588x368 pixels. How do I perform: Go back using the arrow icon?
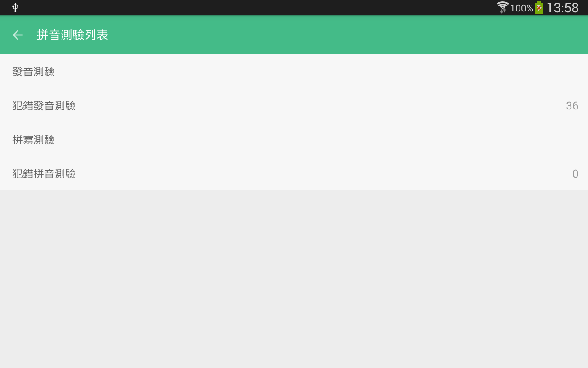[x=17, y=35]
